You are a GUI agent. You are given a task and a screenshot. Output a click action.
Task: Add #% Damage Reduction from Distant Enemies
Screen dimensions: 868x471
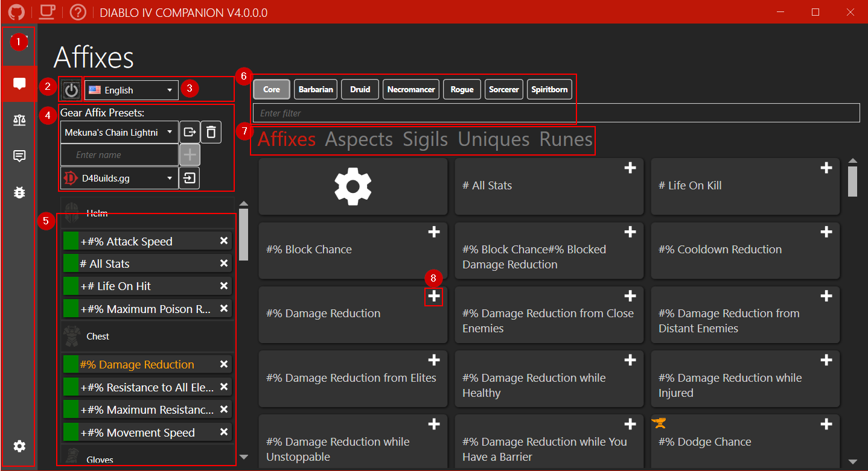click(x=826, y=296)
